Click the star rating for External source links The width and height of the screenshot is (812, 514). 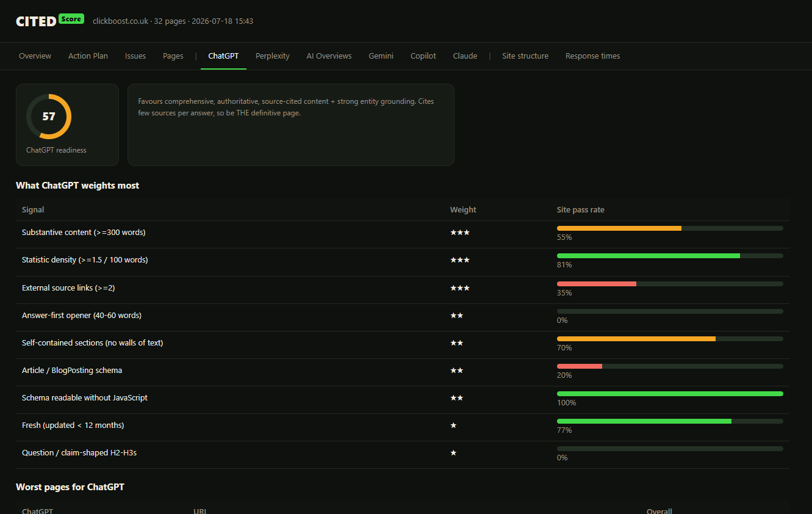(x=460, y=288)
